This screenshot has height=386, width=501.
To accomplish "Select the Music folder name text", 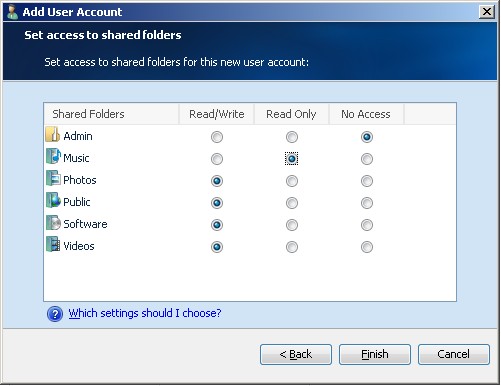I will (76, 158).
